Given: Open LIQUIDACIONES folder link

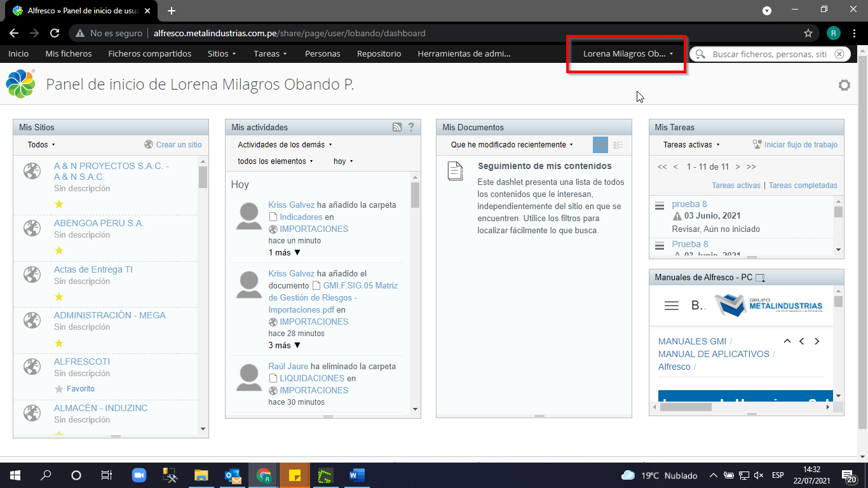Looking at the screenshot, I should pos(312,378).
